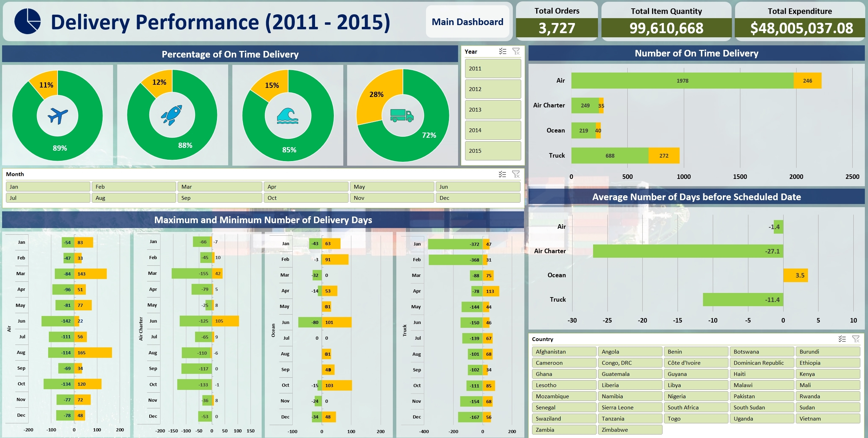Image resolution: width=868 pixels, height=438 pixels.
Task: Clear filters using the Year slicer filter icon
Action: point(516,51)
